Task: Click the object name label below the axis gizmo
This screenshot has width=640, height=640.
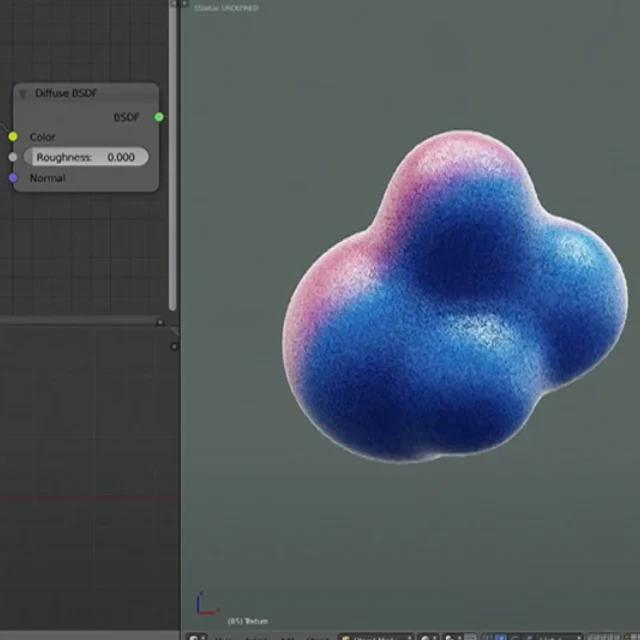Action: click(248, 621)
